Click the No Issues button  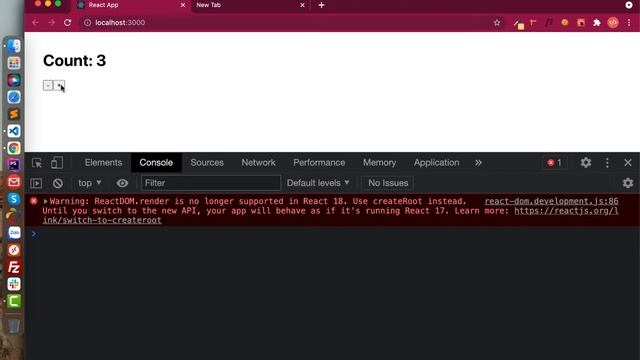pos(388,183)
